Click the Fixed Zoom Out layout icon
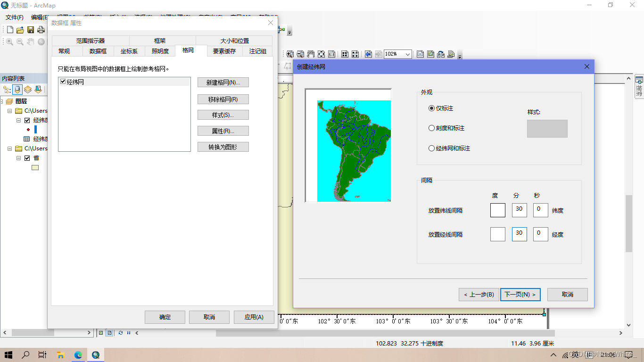 click(355, 54)
